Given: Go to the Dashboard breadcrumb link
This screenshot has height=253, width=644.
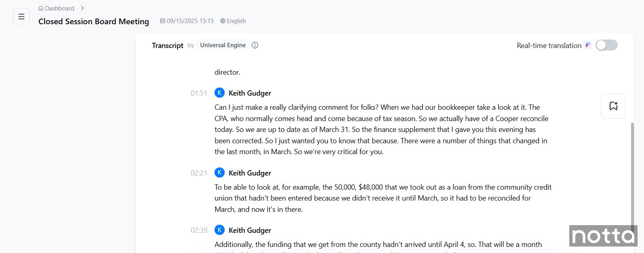Looking at the screenshot, I should [59, 8].
